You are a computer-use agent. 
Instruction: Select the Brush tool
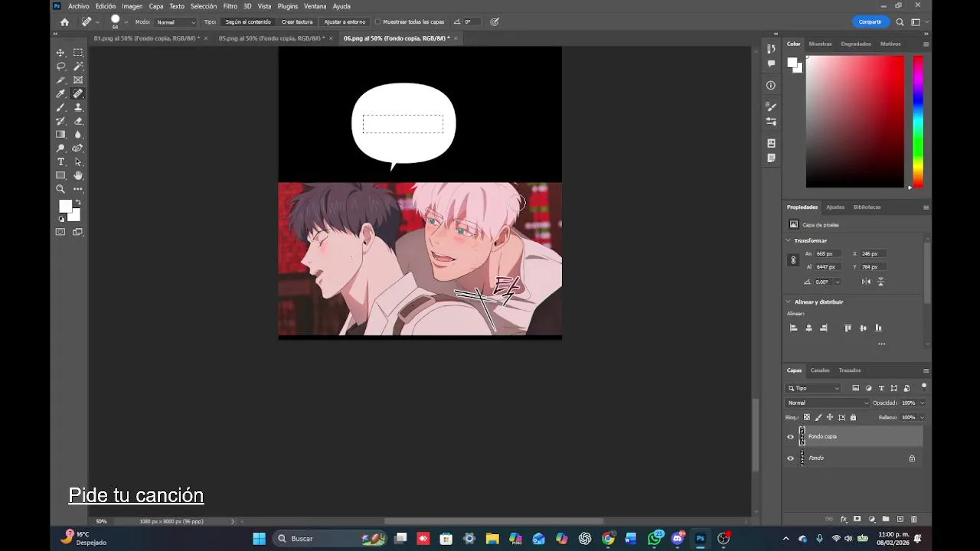(x=60, y=107)
